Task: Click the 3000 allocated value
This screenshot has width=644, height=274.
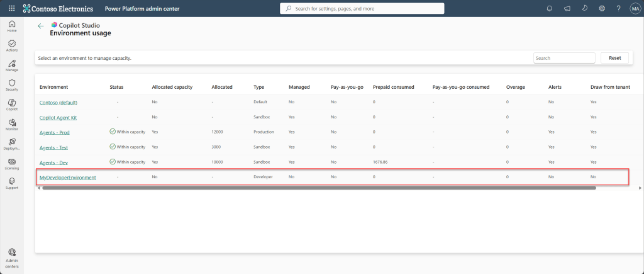Action: click(x=216, y=147)
